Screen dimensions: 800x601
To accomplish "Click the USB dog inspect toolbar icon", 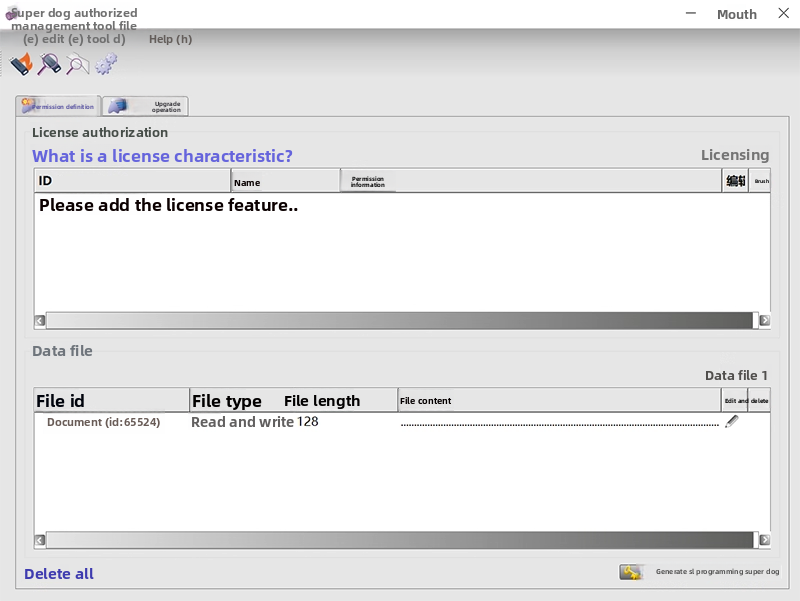I will click(x=49, y=65).
